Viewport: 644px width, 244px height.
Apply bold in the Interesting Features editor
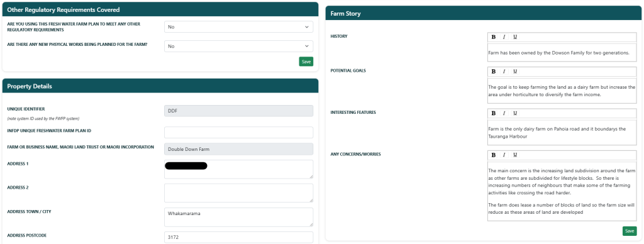[x=493, y=113]
